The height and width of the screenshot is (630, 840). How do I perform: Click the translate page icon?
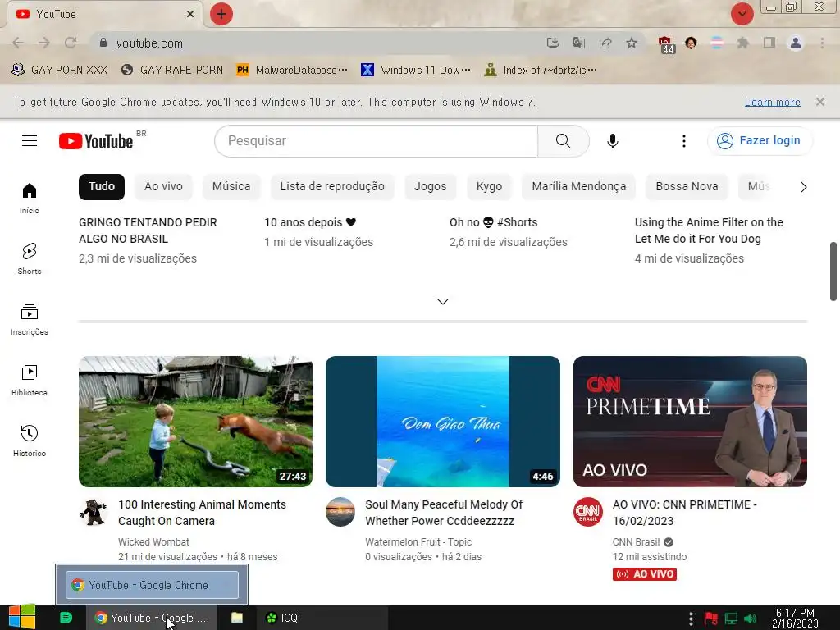(x=579, y=43)
